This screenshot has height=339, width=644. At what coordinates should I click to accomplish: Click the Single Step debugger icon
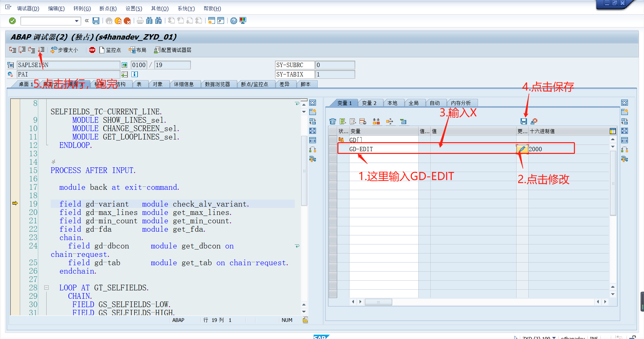[x=13, y=50]
